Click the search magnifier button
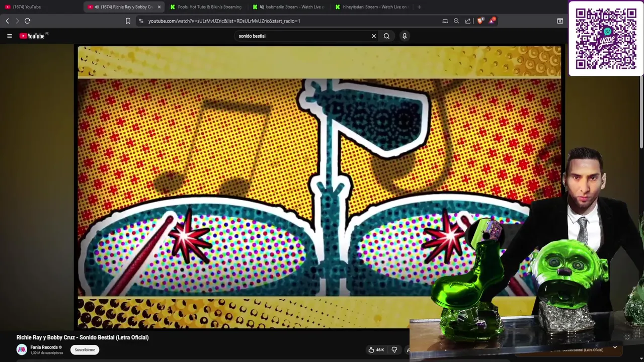 tap(386, 36)
